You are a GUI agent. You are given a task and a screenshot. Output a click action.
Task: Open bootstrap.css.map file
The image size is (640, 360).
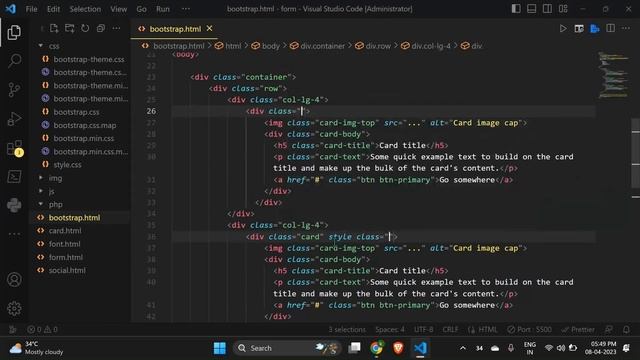coord(85,125)
